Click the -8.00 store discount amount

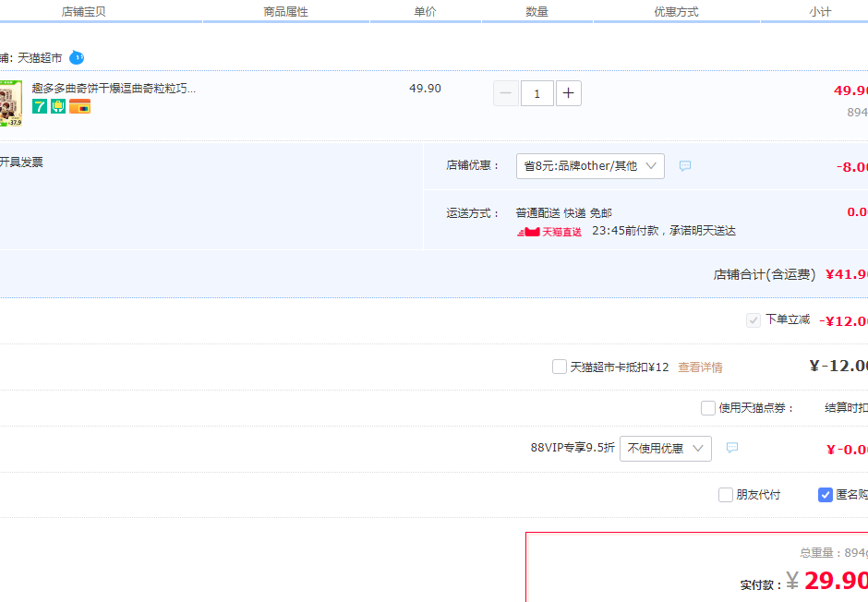(x=852, y=167)
